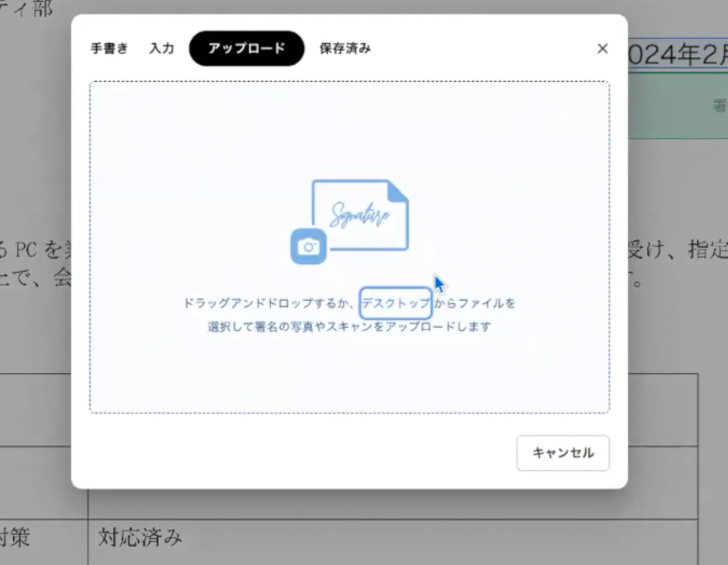Select the 2024年2月 date field behind dialog
This screenshot has width=728, height=565.
pyautogui.click(x=678, y=55)
